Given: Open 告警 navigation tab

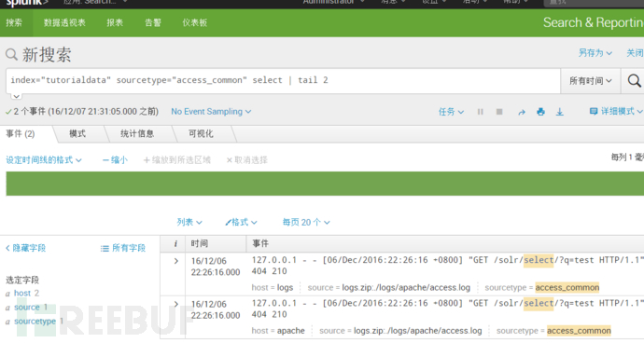Looking at the screenshot, I should (x=153, y=22).
